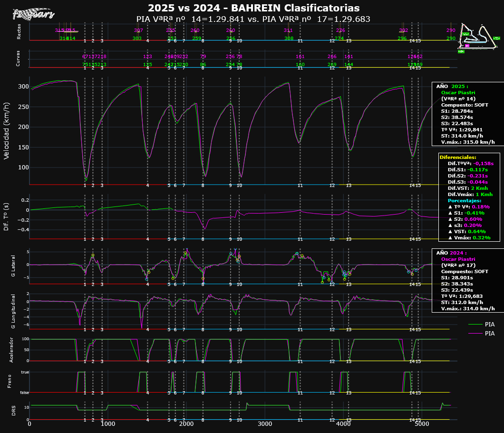
Task: Select 'S3: 22.439s' in the 2024 box
Action: [457, 290]
